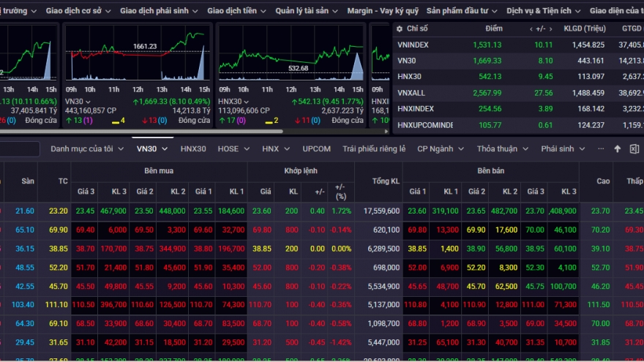Go to Margin - Vay ký quỹ
This screenshot has height=362, width=644.
point(383,11)
